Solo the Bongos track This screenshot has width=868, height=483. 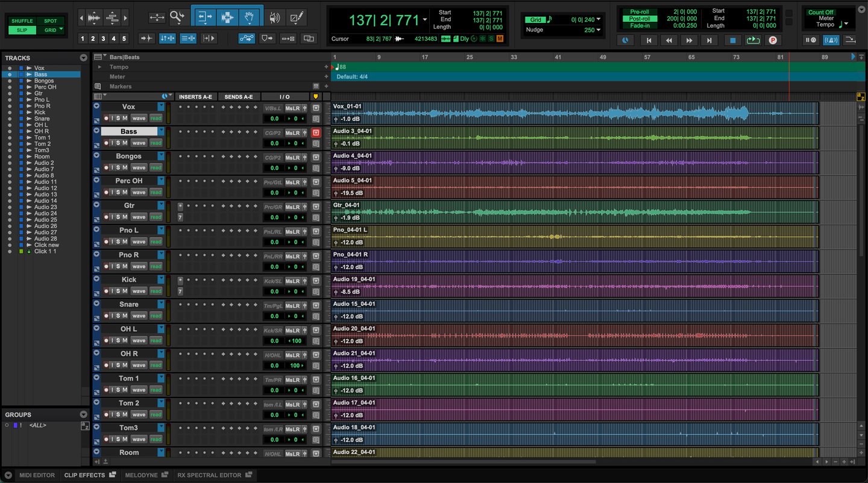tap(118, 167)
